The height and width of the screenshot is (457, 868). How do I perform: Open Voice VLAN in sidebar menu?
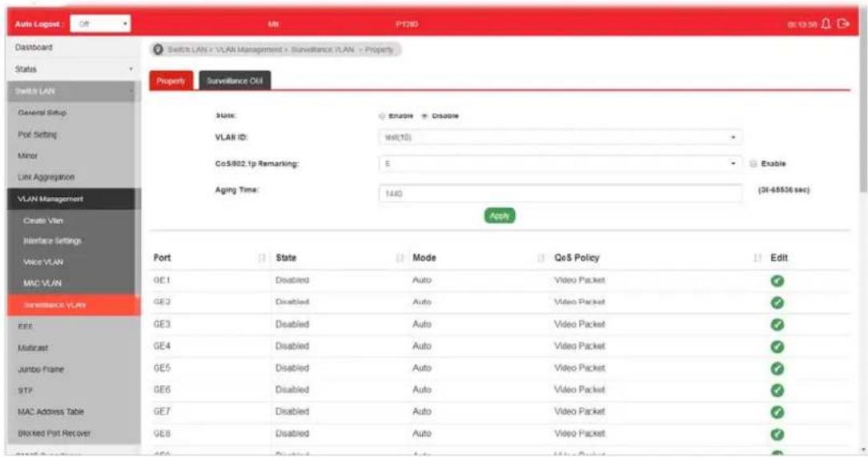(x=43, y=263)
